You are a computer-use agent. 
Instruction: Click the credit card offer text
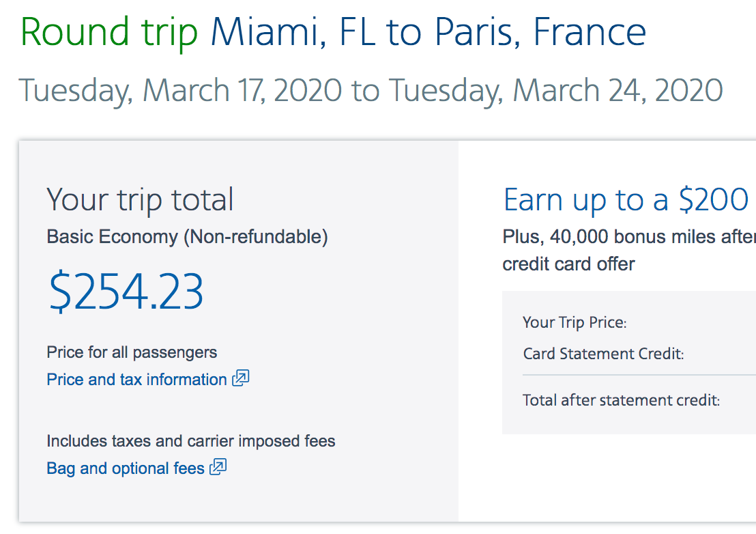(x=568, y=264)
